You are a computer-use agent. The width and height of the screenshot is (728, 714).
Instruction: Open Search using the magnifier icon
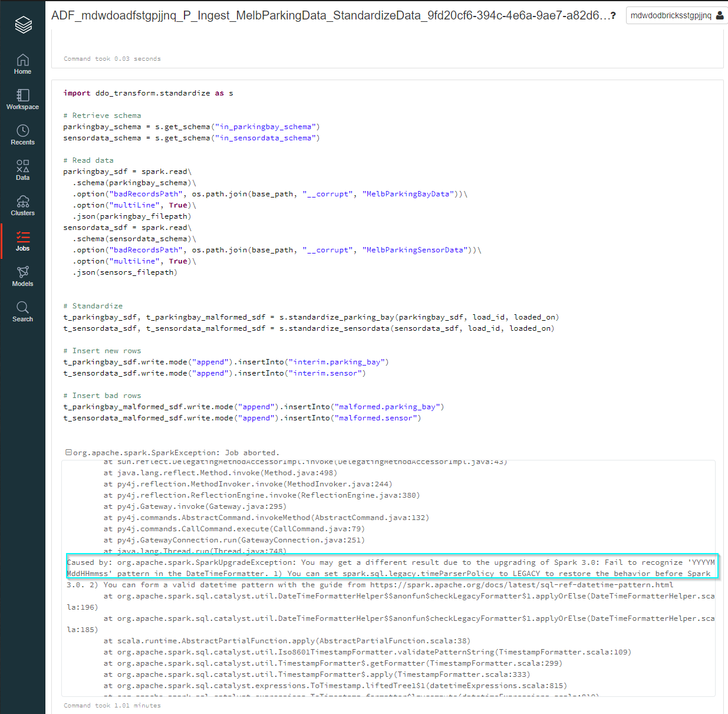[22, 311]
